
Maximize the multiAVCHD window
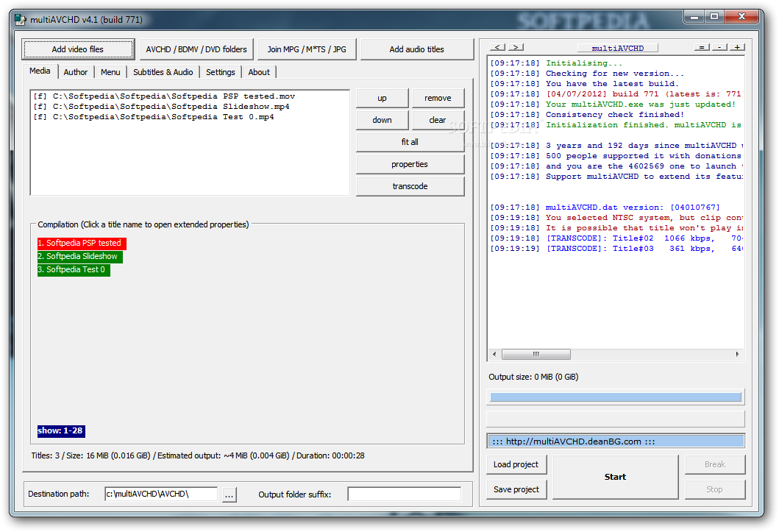tap(714, 17)
